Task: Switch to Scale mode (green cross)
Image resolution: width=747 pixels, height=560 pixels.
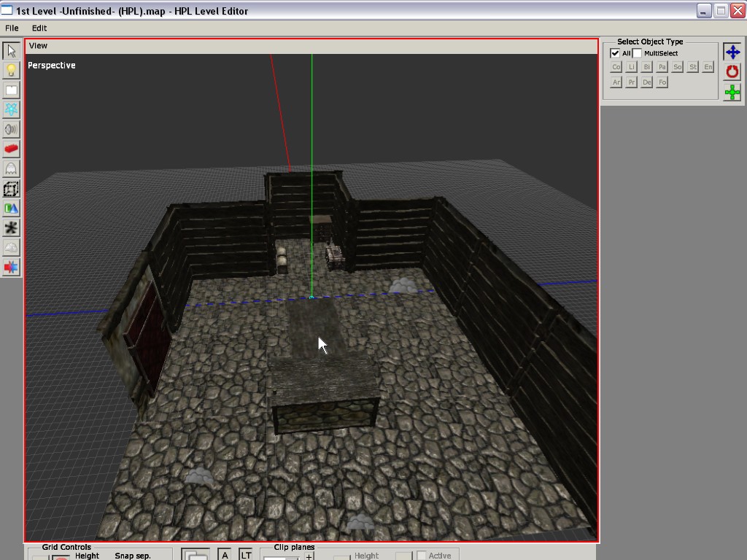Action: coord(732,92)
